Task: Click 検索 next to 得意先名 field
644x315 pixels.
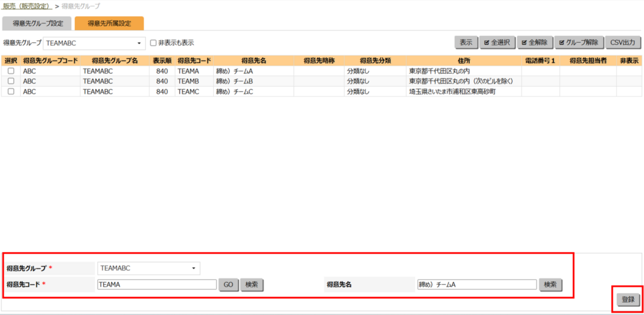Action: pos(550,285)
